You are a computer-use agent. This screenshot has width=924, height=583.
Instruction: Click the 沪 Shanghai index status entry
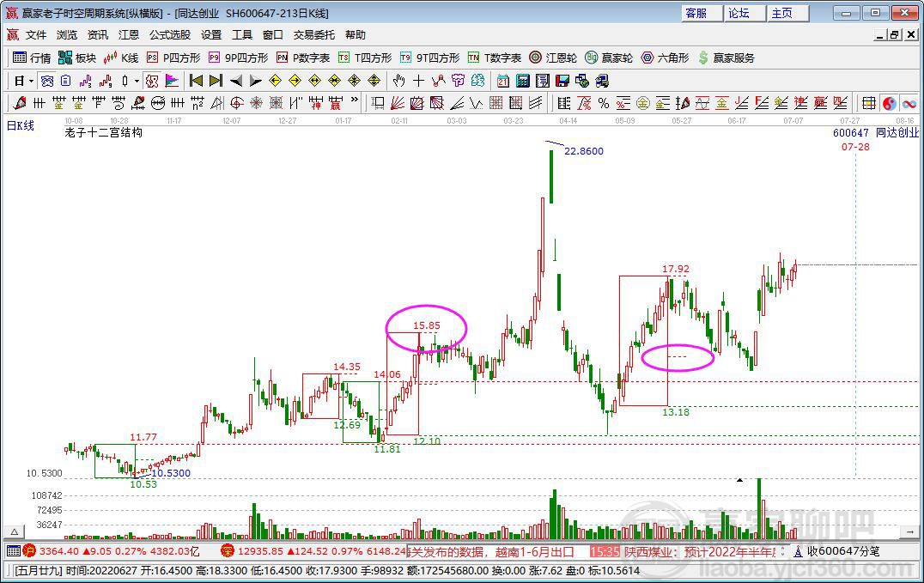tap(112, 551)
